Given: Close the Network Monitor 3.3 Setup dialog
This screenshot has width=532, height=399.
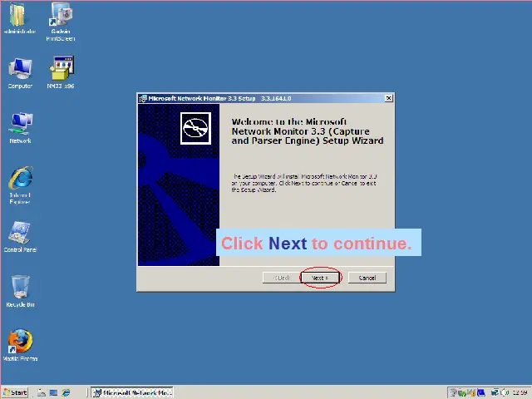Looking at the screenshot, I should [x=389, y=98].
